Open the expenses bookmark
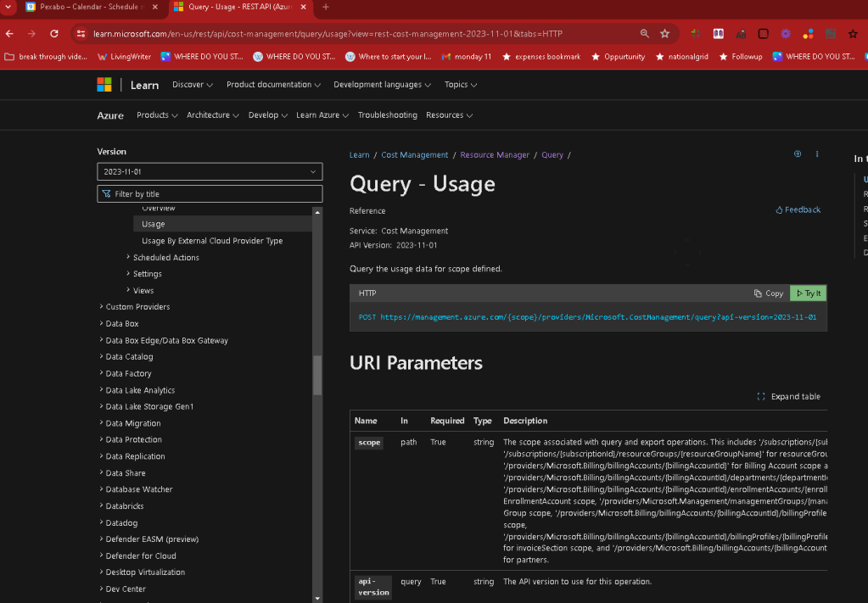The image size is (868, 603). (541, 57)
